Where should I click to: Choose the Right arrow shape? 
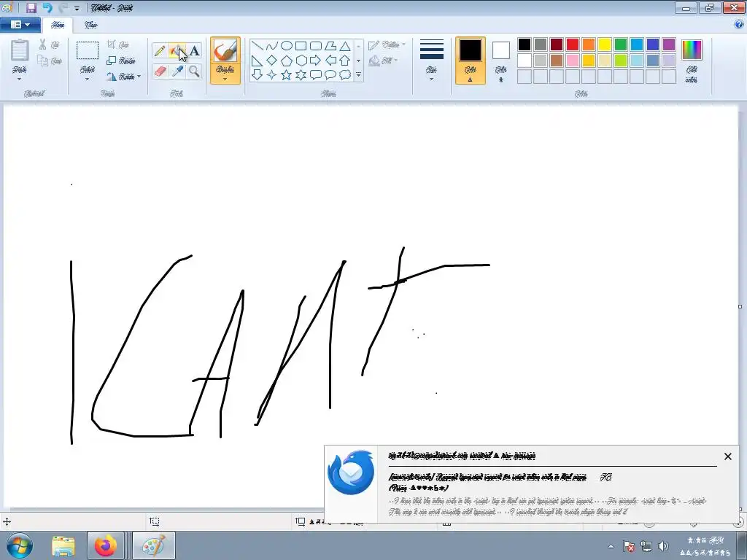click(x=315, y=61)
